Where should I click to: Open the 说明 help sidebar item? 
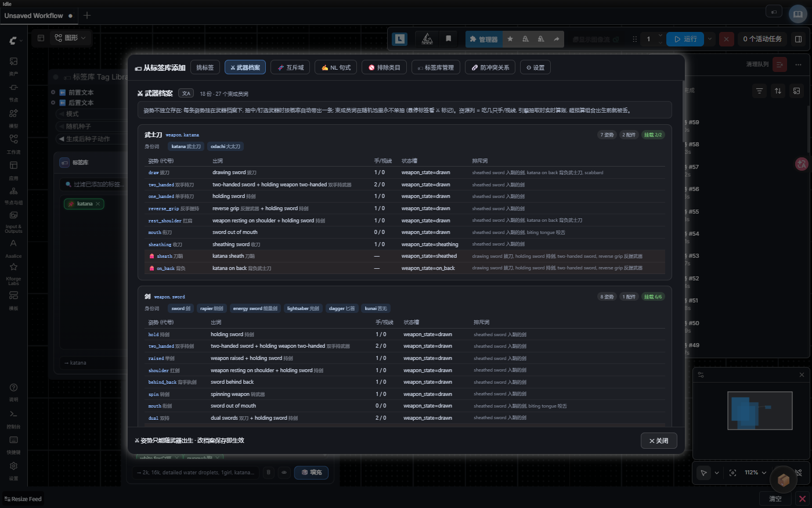pyautogui.click(x=13, y=391)
